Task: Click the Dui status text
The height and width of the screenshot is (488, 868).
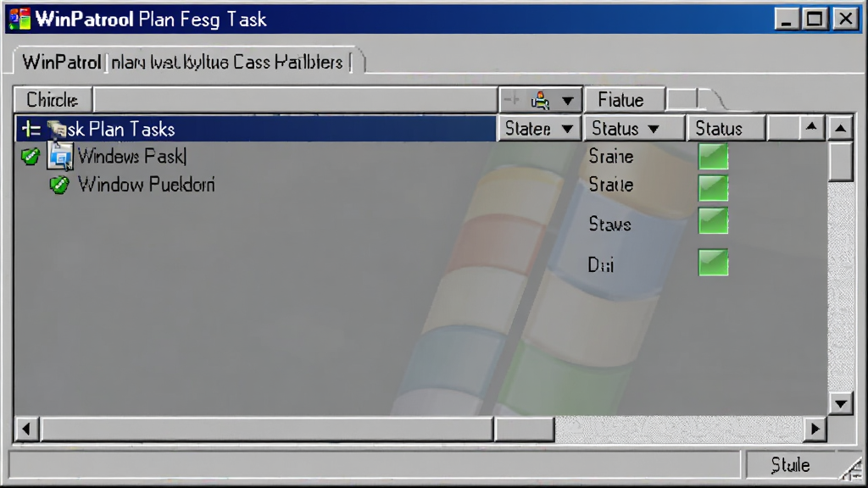Action: tap(601, 264)
